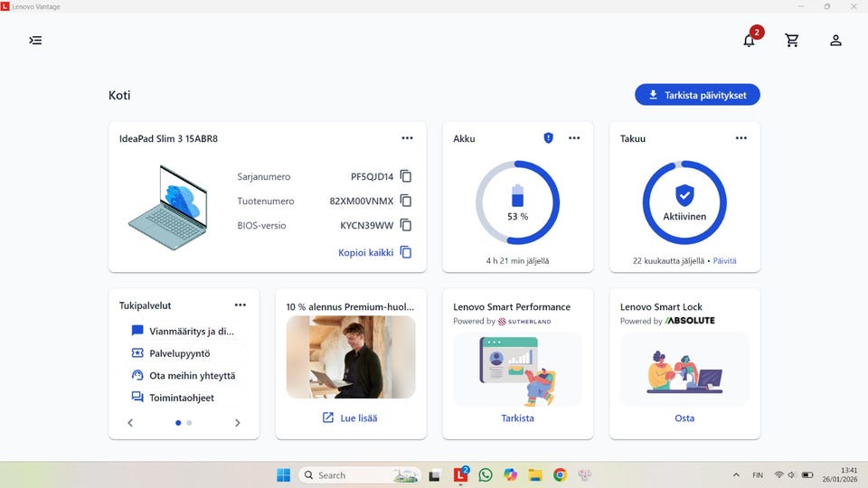Click serial number PF5QJD14 text
The image size is (868, 488).
click(372, 176)
